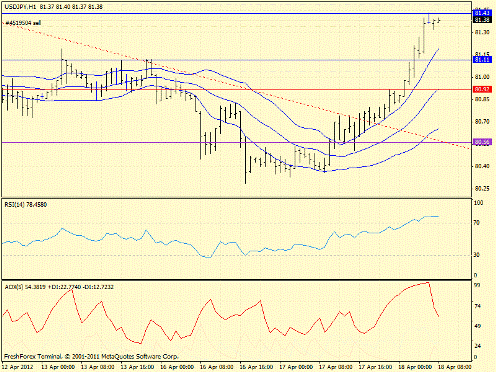Click the red 80.97 price level tag
496x372 pixels.
482,89
